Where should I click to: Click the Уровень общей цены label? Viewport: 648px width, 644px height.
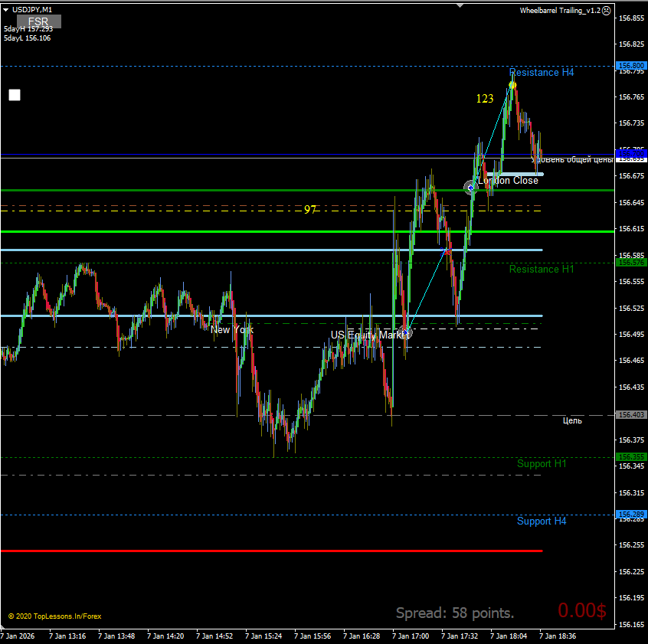572,160
